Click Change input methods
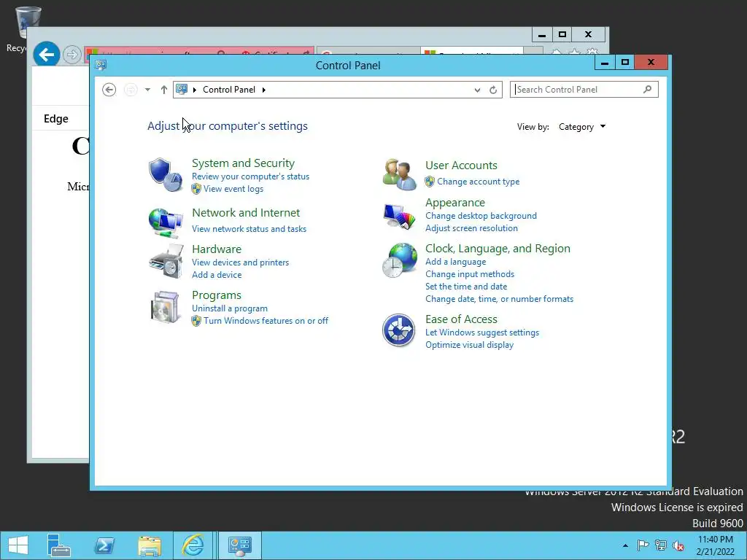The image size is (747, 560). [470, 274]
